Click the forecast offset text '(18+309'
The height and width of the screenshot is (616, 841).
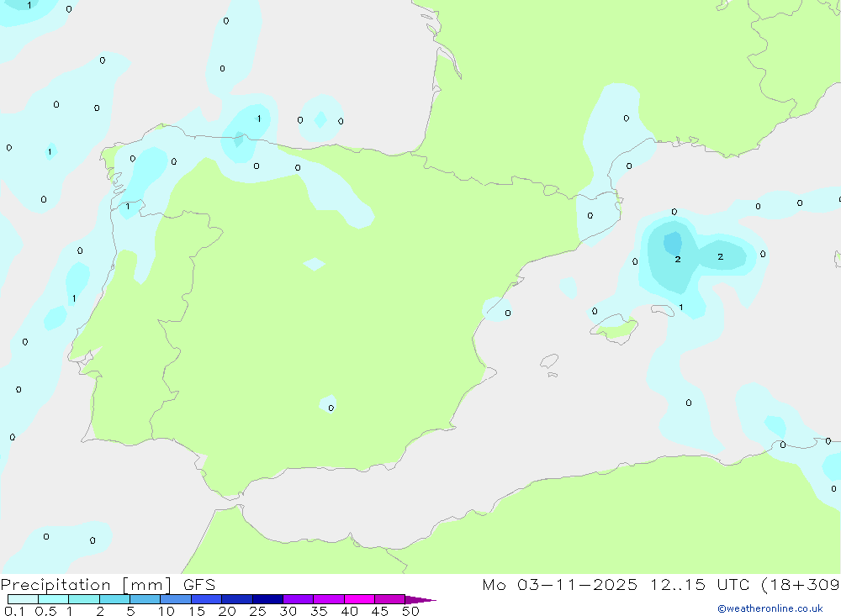pyautogui.click(x=801, y=585)
